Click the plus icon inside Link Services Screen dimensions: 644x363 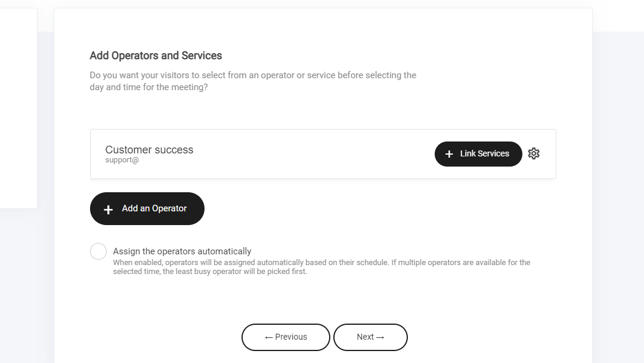click(450, 154)
